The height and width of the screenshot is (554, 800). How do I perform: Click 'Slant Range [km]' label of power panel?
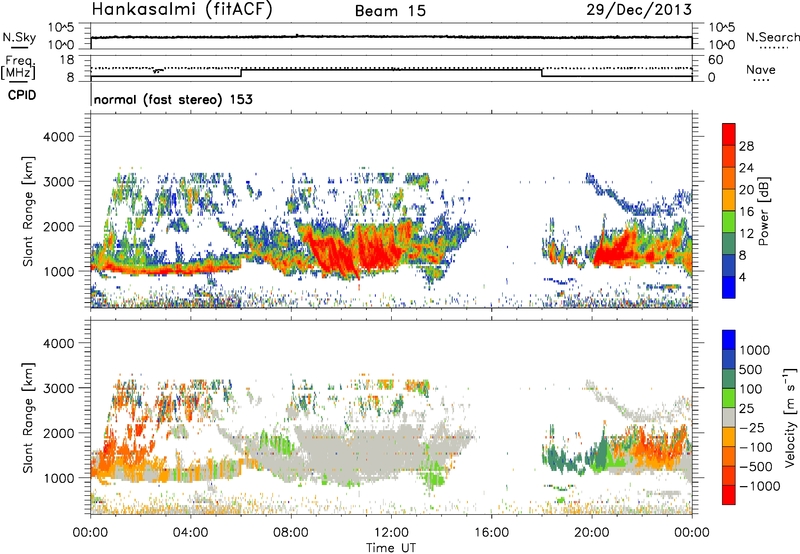(x=28, y=211)
